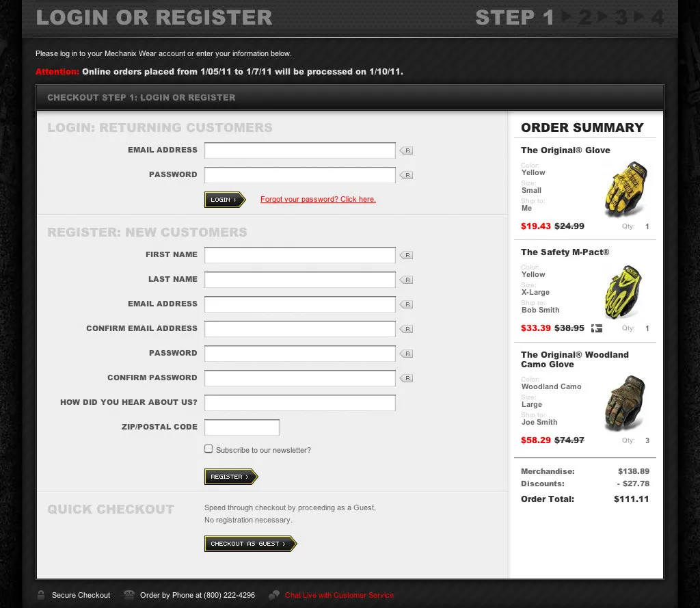Click required tag beside login password field

tap(406, 175)
